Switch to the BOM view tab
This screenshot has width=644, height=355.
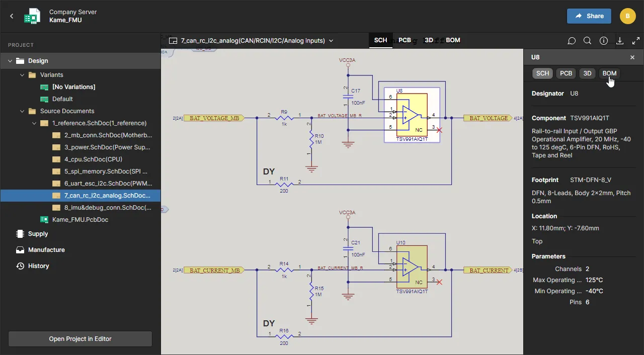(453, 40)
